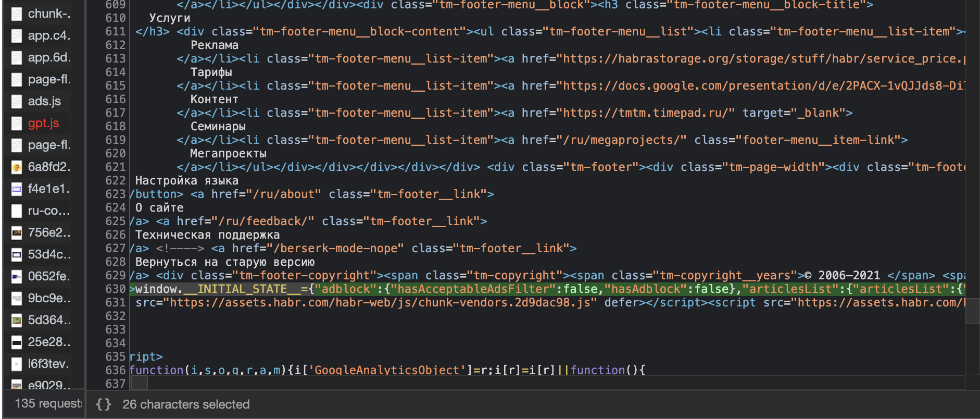Click the e9029.. image icon at list bottom
Image resolution: width=980 pixels, height=419 pixels.
coord(17,385)
